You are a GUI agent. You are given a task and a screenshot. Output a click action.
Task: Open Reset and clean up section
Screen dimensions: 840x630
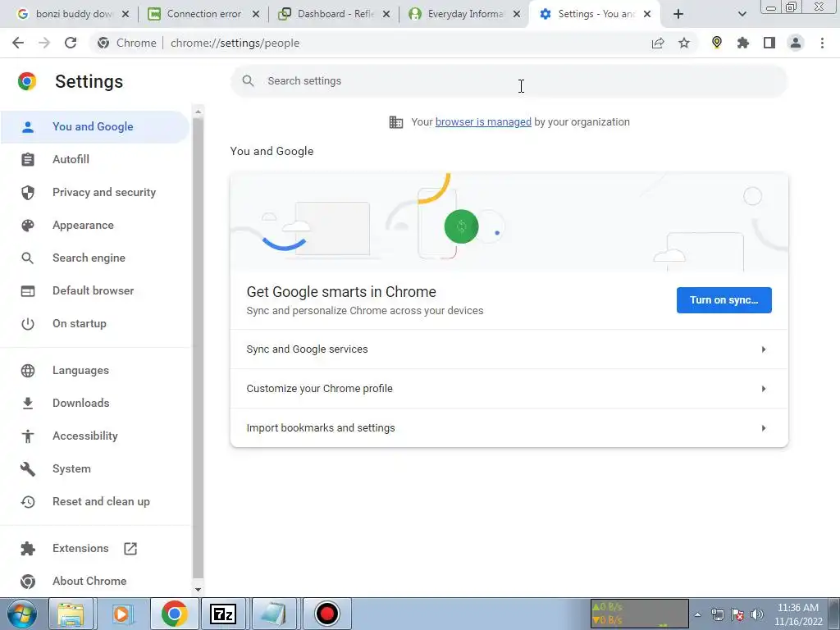pos(95,501)
